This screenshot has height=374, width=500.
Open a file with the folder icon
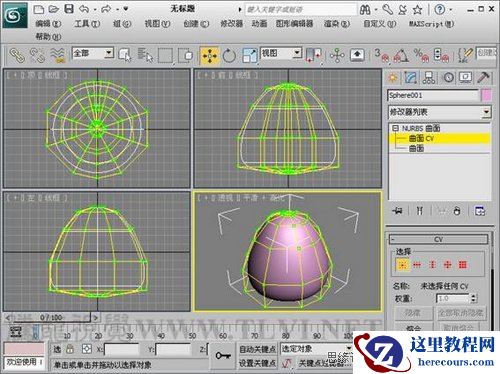tap(54, 9)
